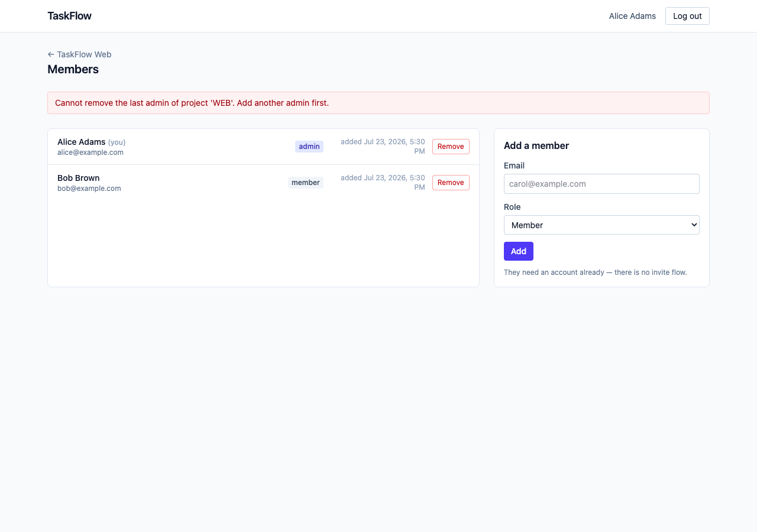Click the member role badge
Screen dimensions: 757x532
coord(306,183)
